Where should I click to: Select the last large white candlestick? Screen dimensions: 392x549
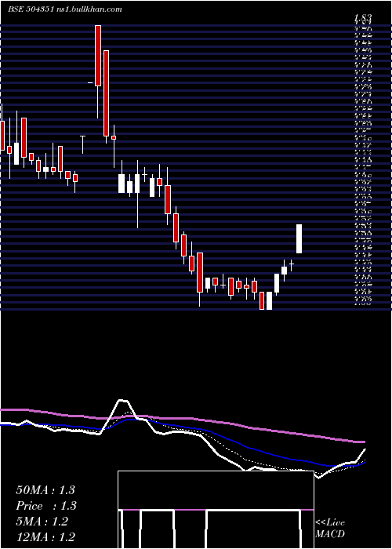[x=299, y=238]
